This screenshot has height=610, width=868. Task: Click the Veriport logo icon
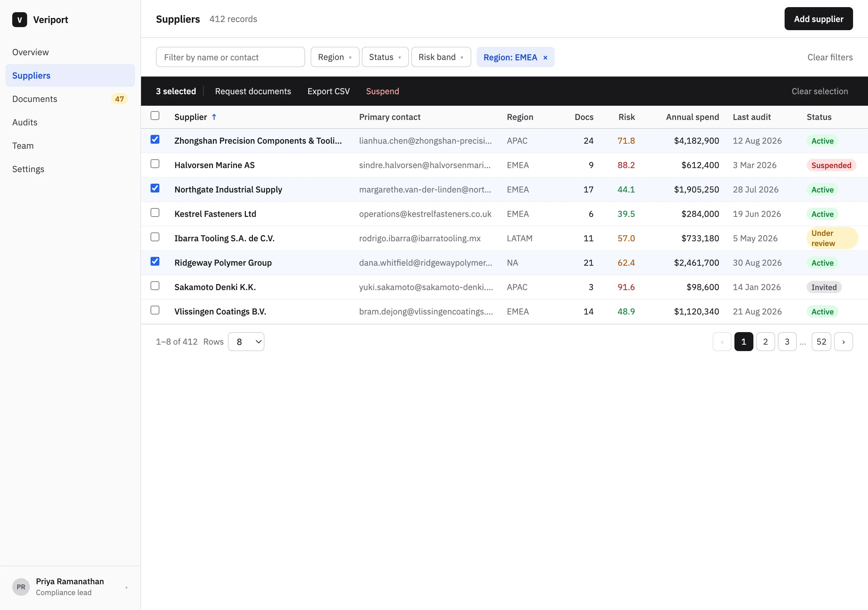[x=19, y=20]
